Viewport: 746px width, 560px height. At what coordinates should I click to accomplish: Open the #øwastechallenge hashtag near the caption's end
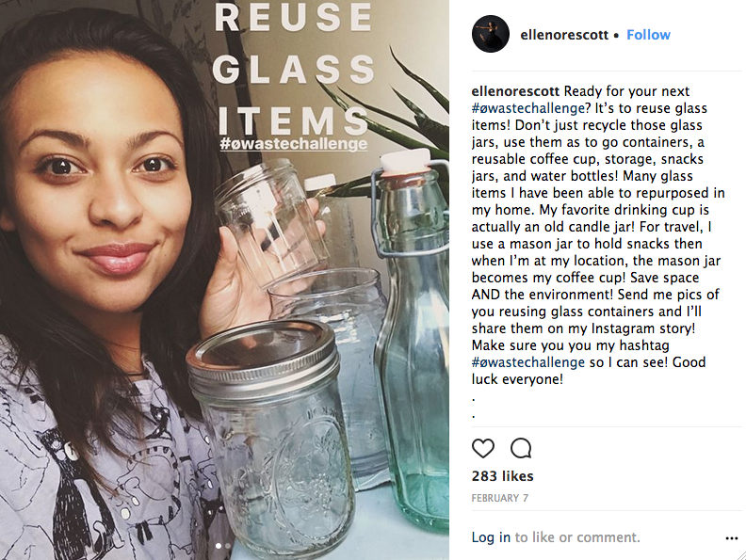pyautogui.click(x=526, y=362)
